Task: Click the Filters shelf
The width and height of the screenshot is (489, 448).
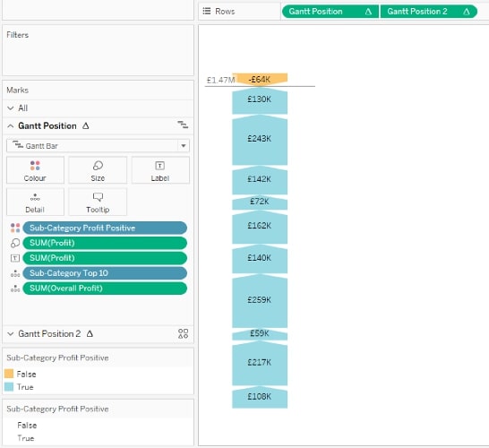Action: click(98, 50)
